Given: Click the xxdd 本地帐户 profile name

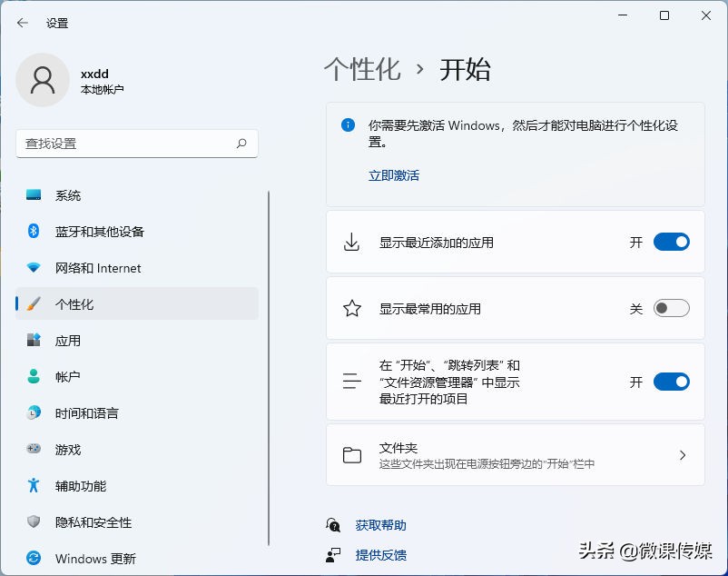Looking at the screenshot, I should click(x=103, y=81).
